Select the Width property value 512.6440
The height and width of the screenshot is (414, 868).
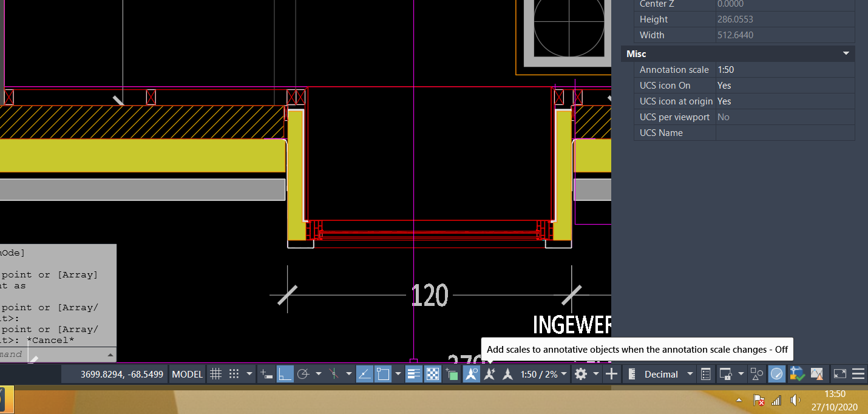(x=736, y=35)
